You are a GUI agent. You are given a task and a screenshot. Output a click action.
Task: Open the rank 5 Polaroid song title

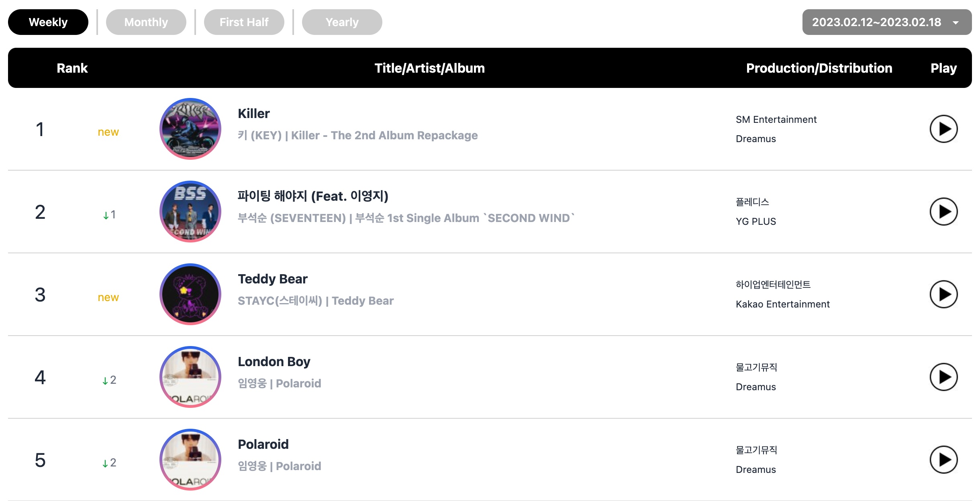pyautogui.click(x=263, y=444)
